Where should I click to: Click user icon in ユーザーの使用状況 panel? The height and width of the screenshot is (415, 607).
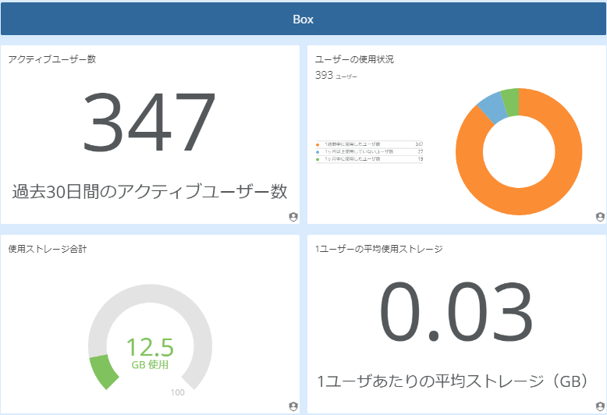click(599, 216)
